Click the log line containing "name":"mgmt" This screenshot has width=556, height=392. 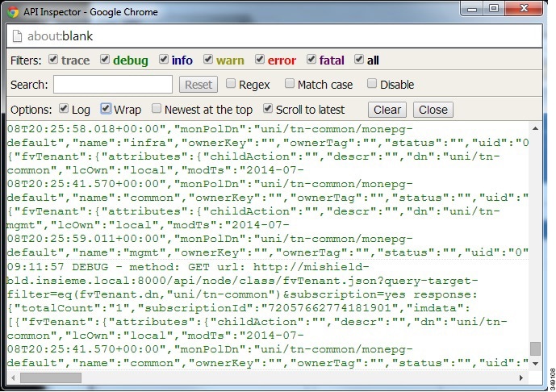point(268,252)
